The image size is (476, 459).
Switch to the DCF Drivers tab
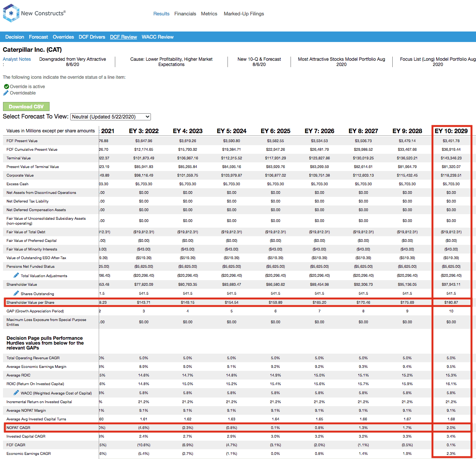click(92, 37)
